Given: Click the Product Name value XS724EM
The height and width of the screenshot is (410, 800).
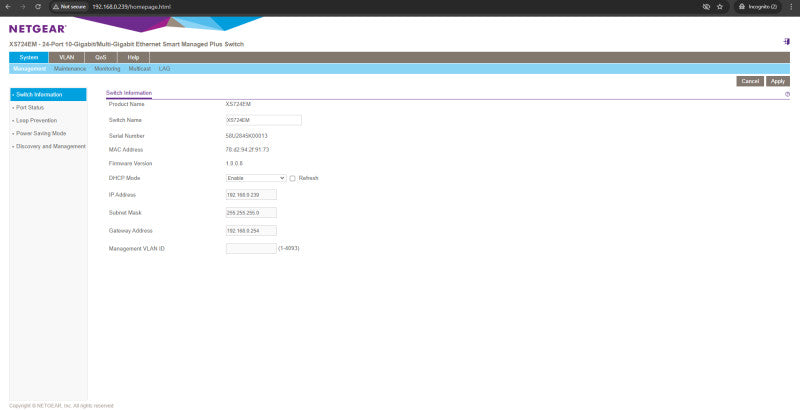Looking at the screenshot, I should click(238, 104).
